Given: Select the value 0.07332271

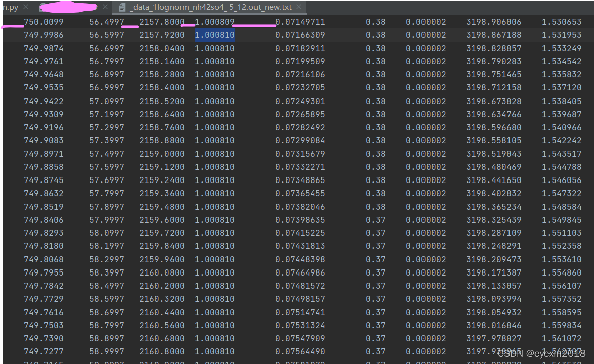Looking at the screenshot, I should coord(300,167).
